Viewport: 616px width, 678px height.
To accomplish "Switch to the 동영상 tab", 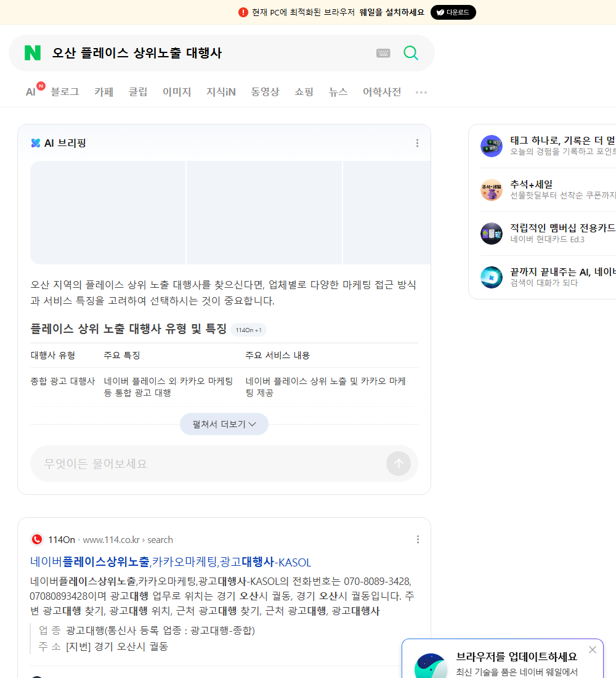I will tap(265, 92).
